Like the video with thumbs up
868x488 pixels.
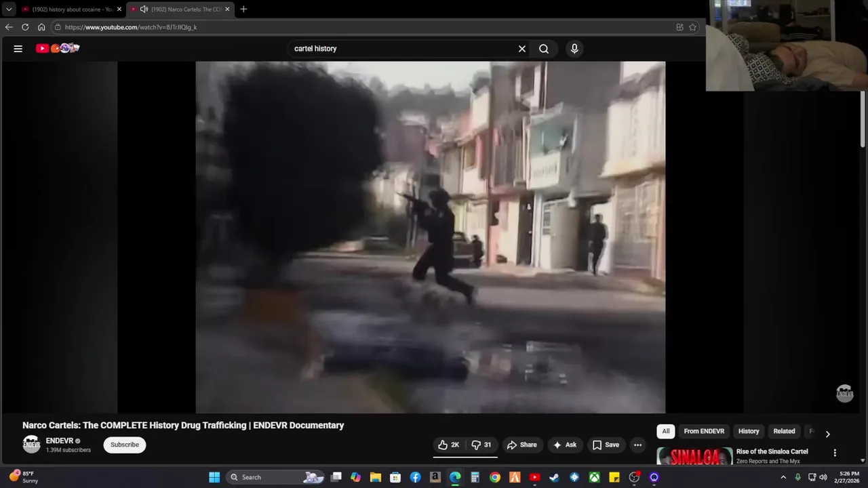(x=449, y=445)
